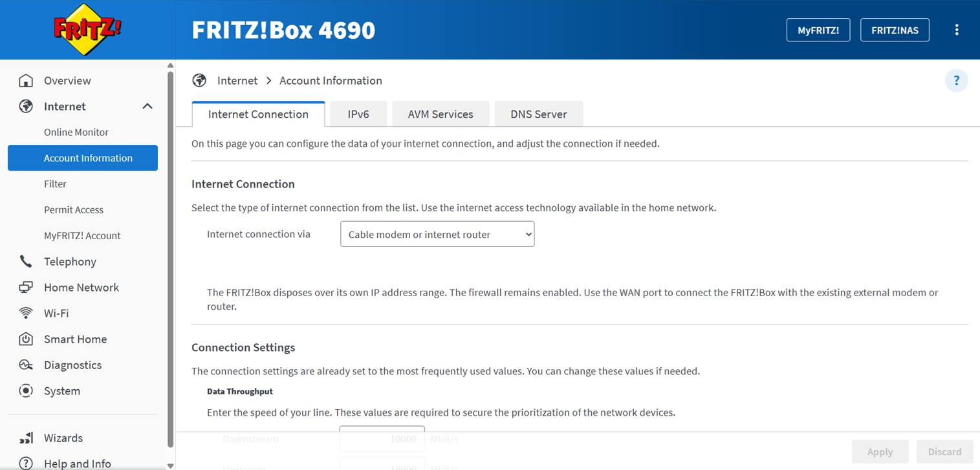This screenshot has height=470, width=980.
Task: Click the Help and Info icon
Action: point(26,464)
